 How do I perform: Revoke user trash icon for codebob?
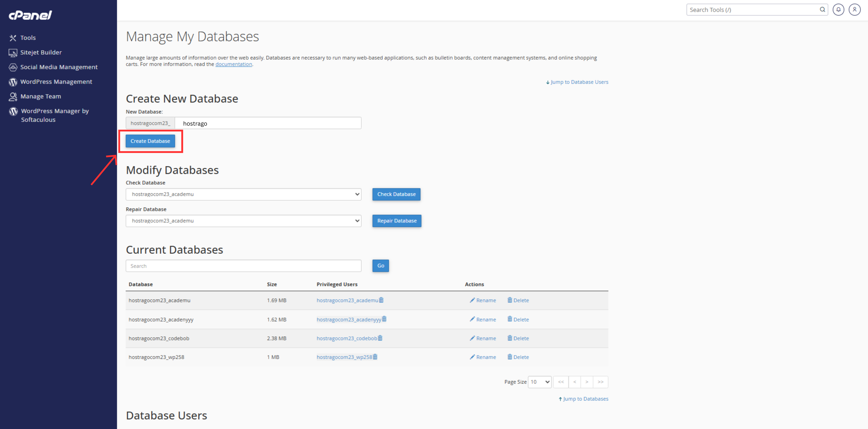coord(380,338)
